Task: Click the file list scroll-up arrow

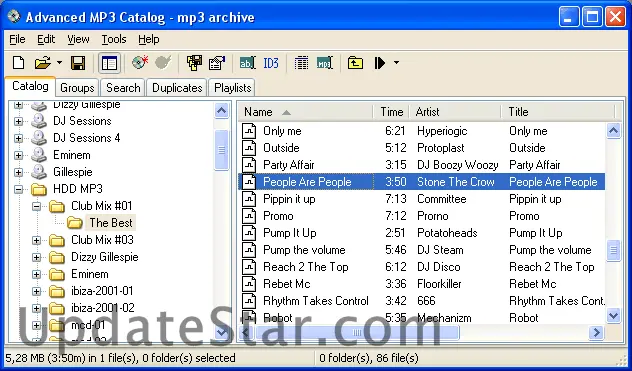Action: pyautogui.click(x=613, y=131)
